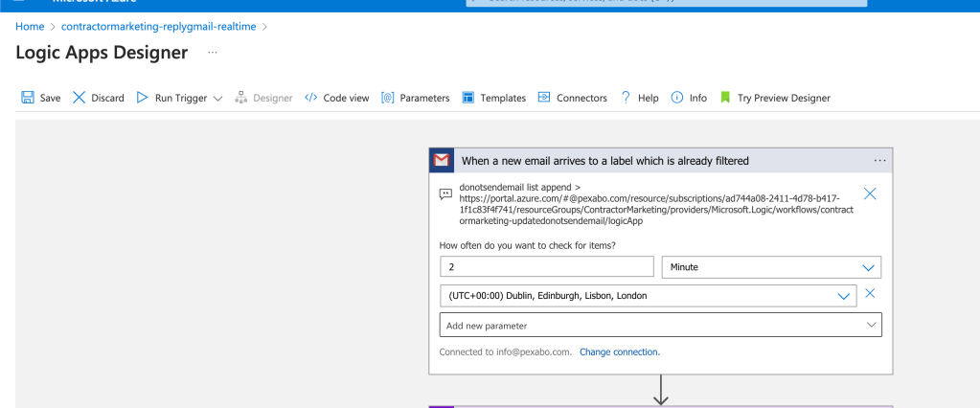
Task: Click the Info circle icon
Action: coord(677,98)
